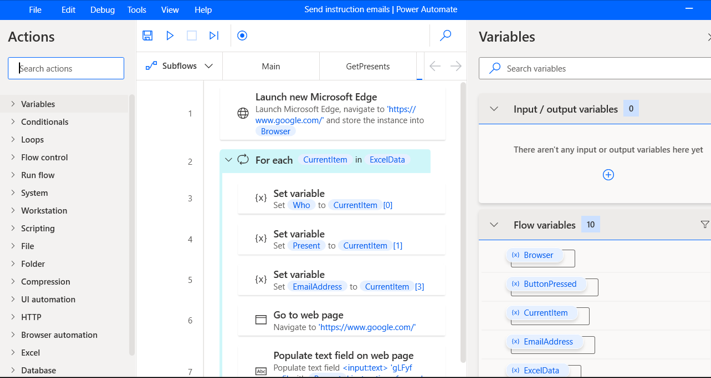Select the Launch new Microsoft Edge action

coord(332,114)
